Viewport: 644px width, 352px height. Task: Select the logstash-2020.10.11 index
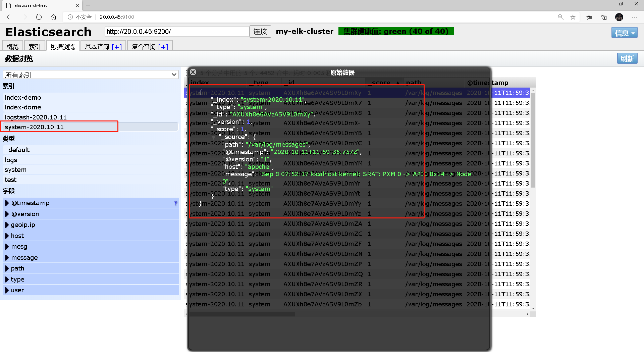click(x=91, y=117)
